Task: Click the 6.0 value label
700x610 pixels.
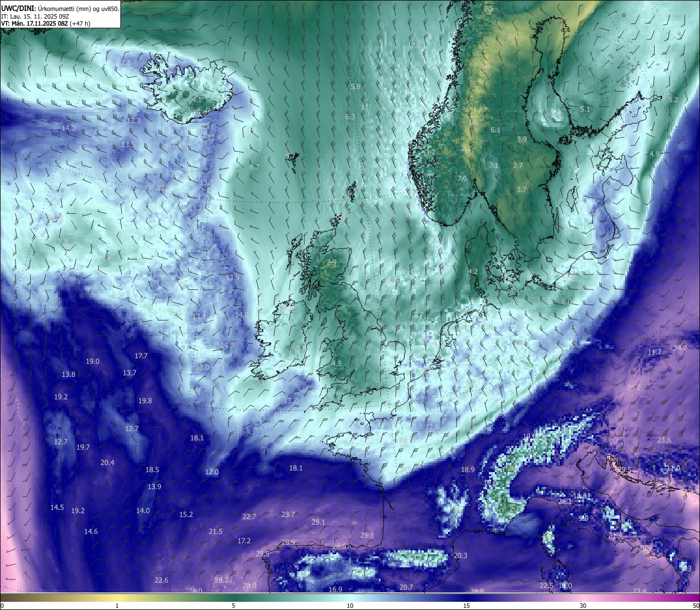Action: [x=567, y=302]
